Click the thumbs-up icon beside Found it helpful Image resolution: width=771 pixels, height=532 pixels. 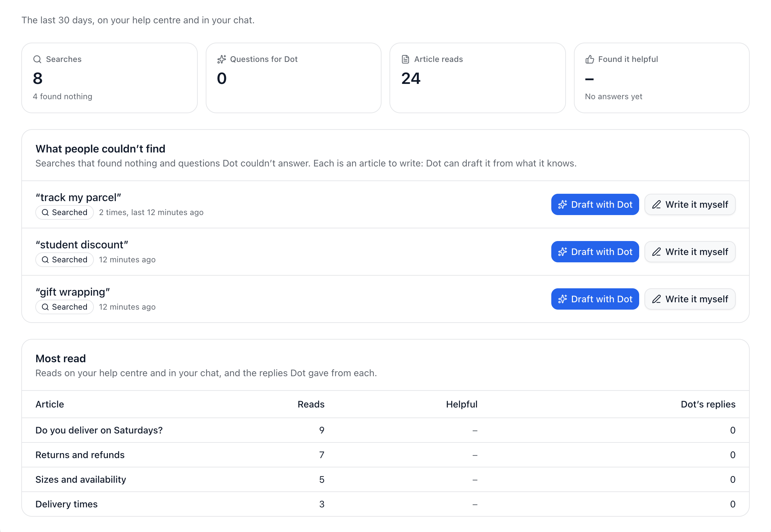click(590, 59)
